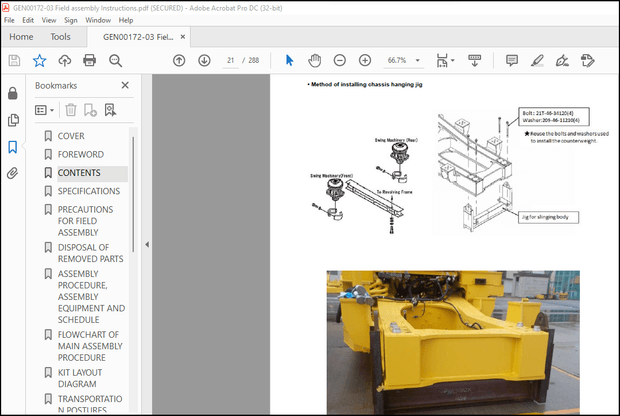Viewport: 620px width, 416px height.
Task: Open attachments paperclip panel
Action: click(x=13, y=173)
